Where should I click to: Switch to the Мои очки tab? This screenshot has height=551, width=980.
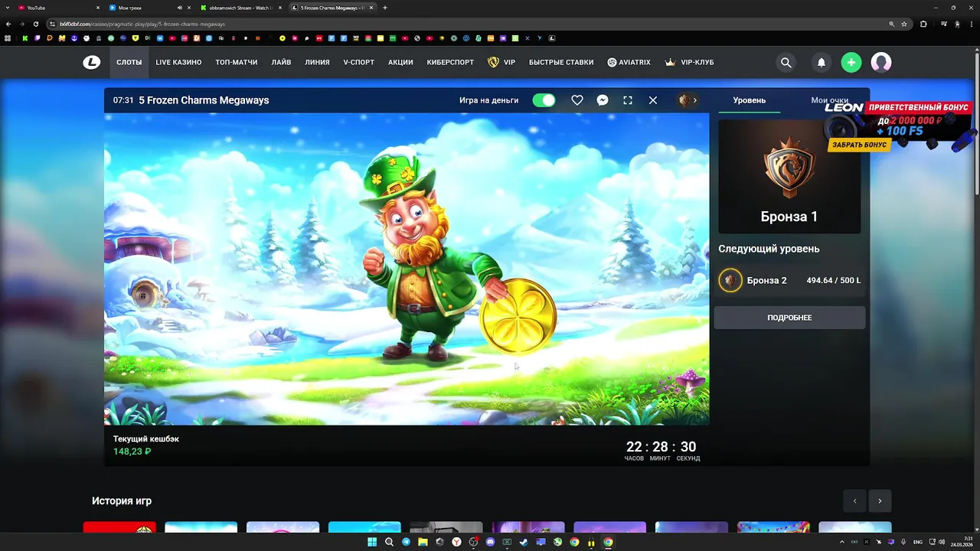(829, 100)
